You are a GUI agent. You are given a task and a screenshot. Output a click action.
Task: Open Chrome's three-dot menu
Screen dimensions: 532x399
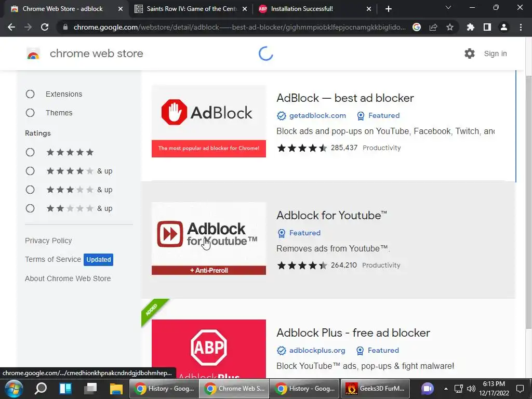pyautogui.click(x=521, y=27)
